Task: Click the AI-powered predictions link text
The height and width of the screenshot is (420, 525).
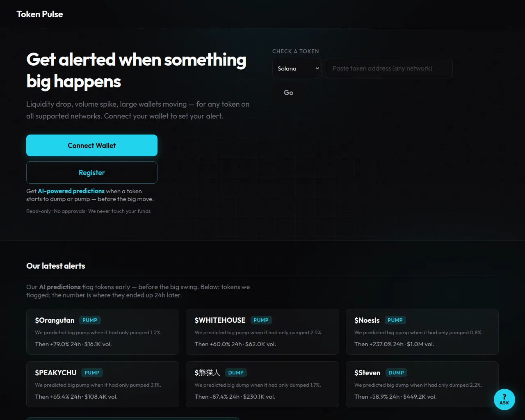Action: tap(71, 191)
